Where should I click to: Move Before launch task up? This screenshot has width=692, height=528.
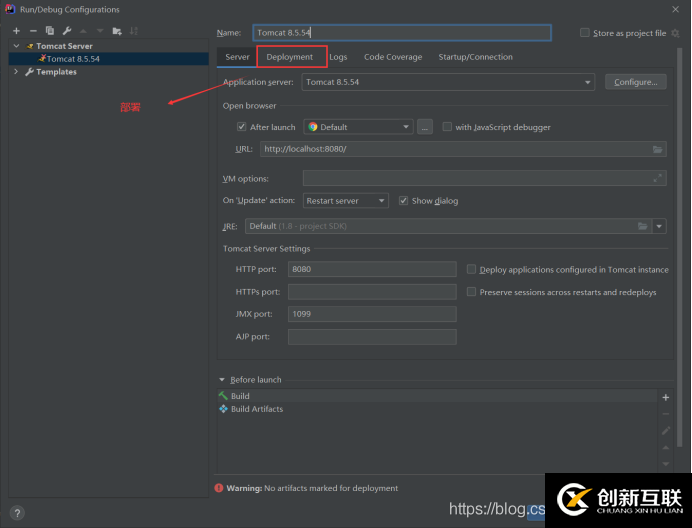[x=666, y=448]
